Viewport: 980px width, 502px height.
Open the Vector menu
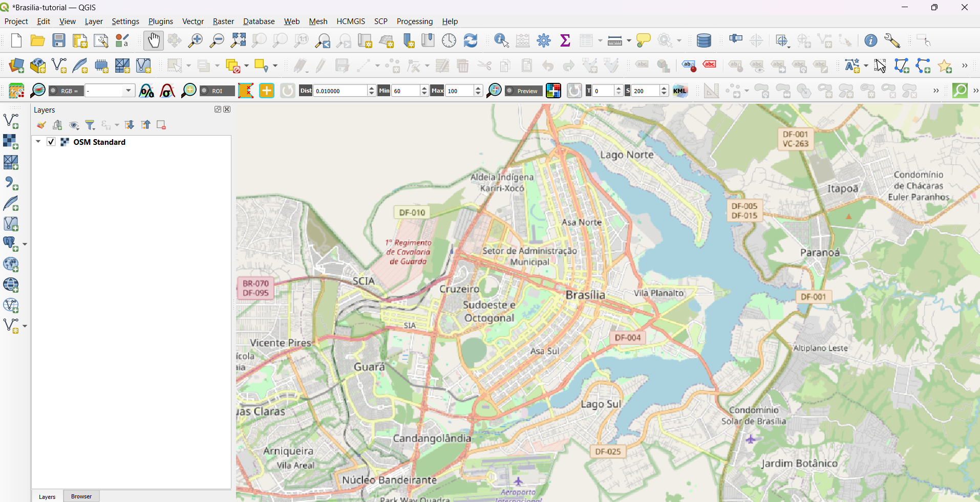point(193,21)
